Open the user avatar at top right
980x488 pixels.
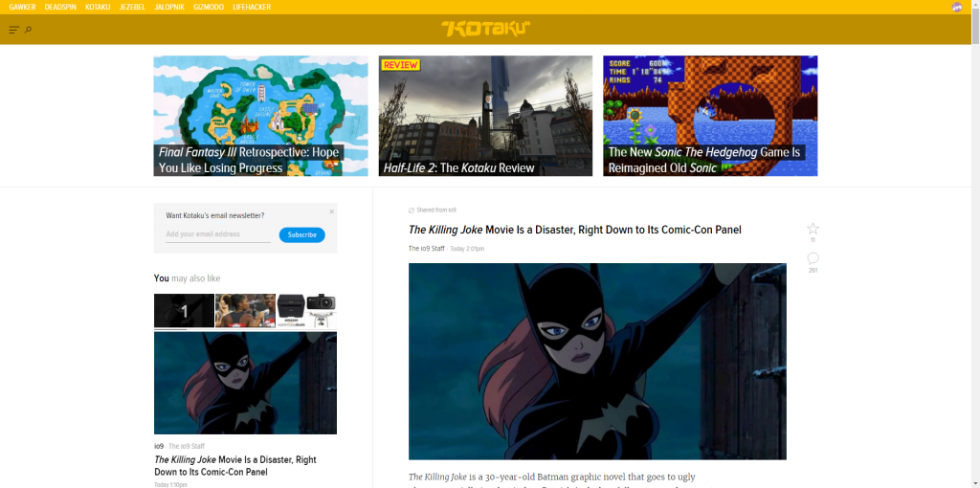click(x=957, y=7)
